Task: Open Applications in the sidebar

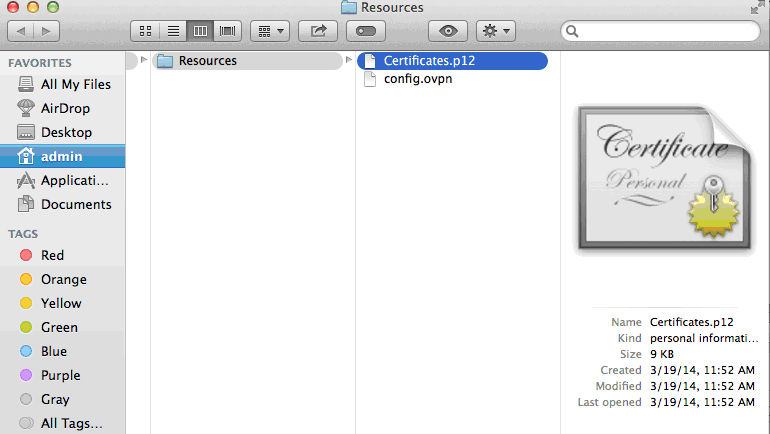Action: pyautogui.click(x=63, y=181)
